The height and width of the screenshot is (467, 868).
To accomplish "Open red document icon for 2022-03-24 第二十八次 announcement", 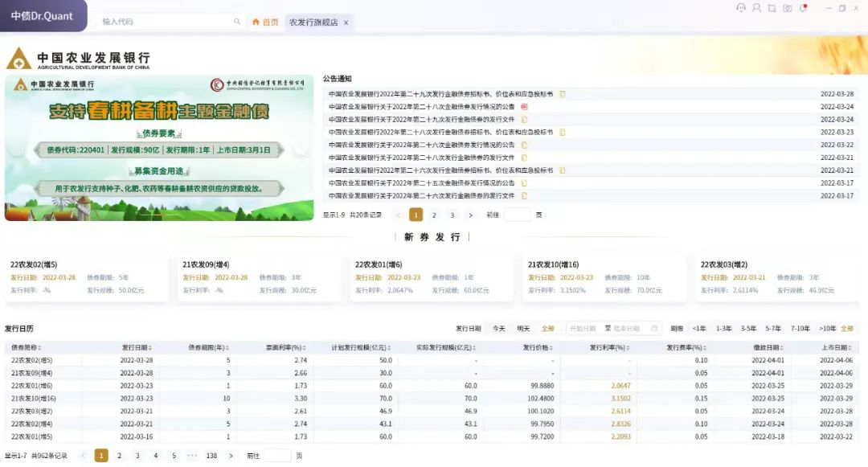I will pyautogui.click(x=524, y=107).
